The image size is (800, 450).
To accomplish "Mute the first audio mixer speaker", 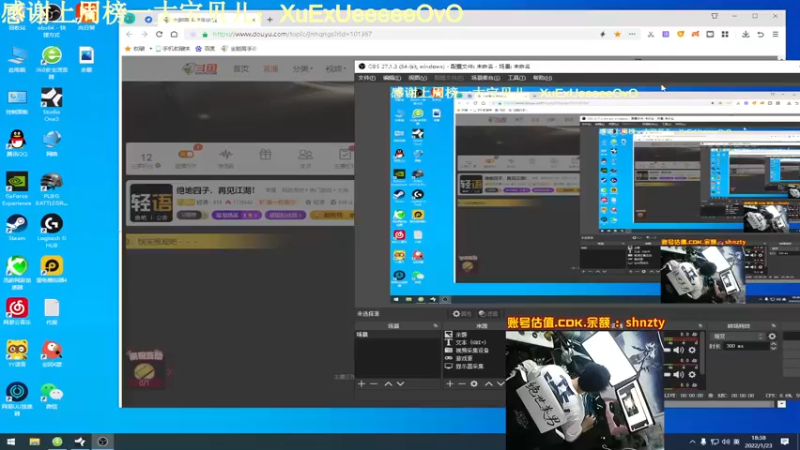I will [x=679, y=350].
